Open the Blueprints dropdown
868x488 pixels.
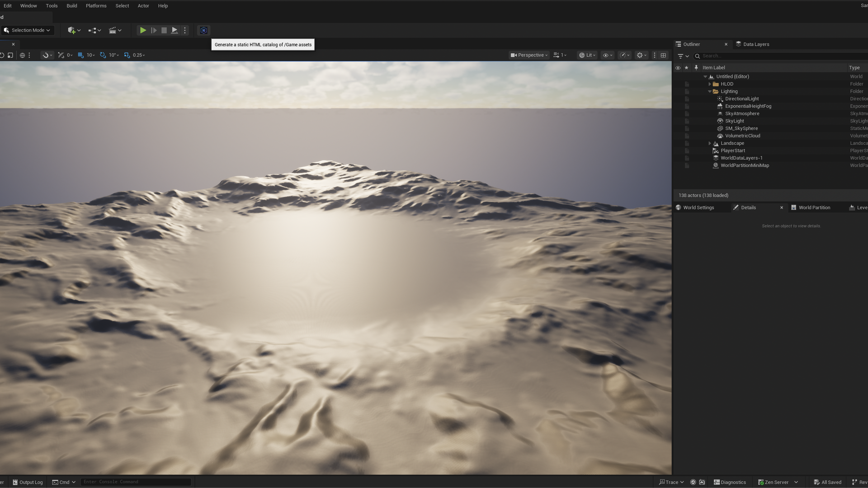pyautogui.click(x=94, y=30)
